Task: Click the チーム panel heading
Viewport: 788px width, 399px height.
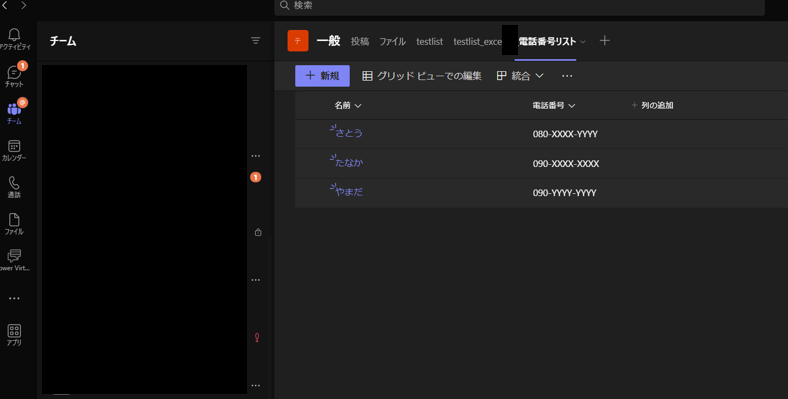Action: (63, 41)
